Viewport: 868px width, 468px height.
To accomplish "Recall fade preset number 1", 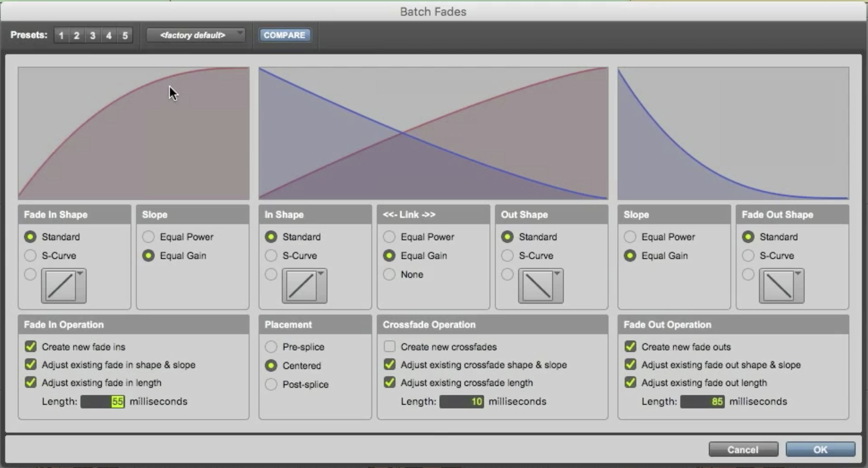I will 61,35.
